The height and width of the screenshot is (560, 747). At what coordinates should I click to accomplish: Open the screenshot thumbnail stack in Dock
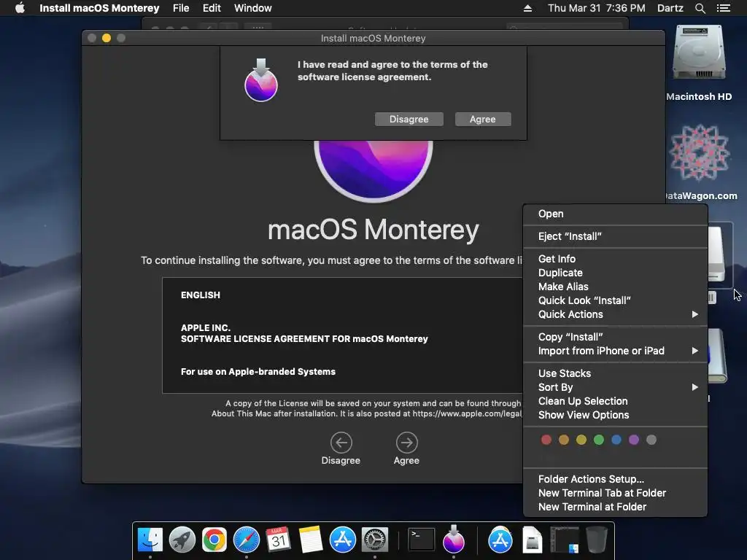click(x=565, y=540)
